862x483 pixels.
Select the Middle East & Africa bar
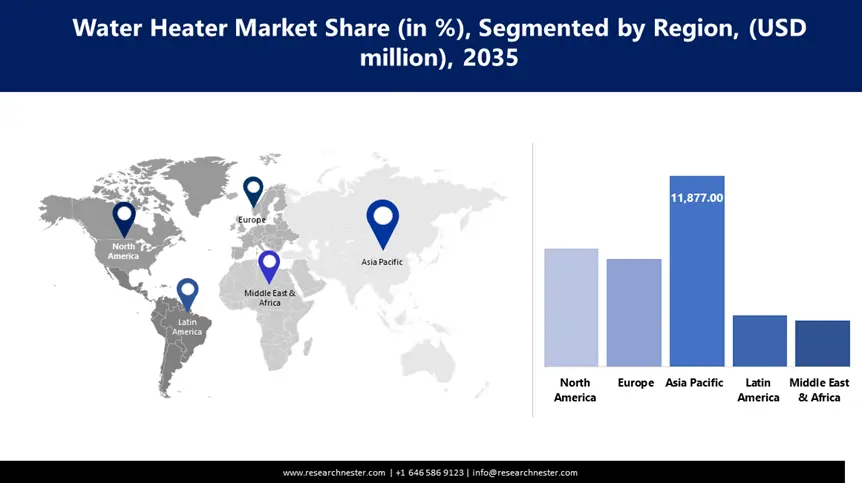(x=822, y=343)
